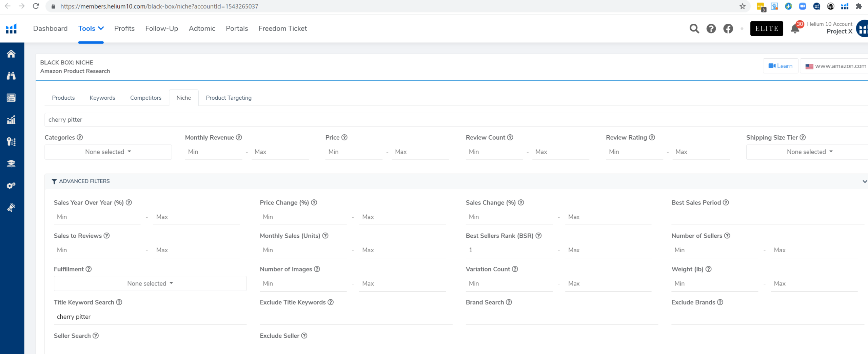Open the notifications bell icon
868x354 pixels.
tap(795, 29)
